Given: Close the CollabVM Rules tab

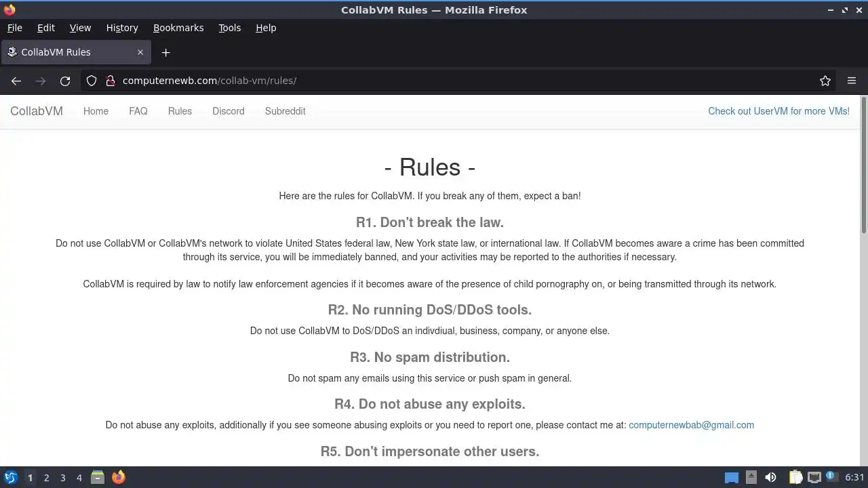Looking at the screenshot, I should 140,52.
